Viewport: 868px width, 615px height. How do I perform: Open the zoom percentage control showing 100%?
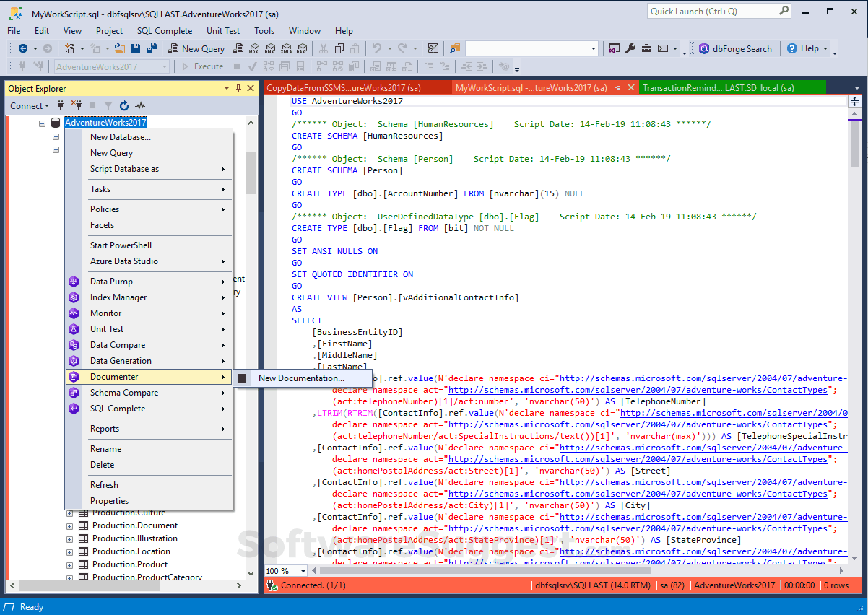point(285,570)
